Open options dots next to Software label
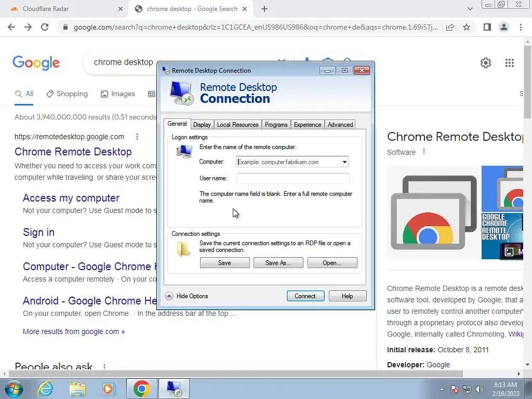The image size is (532, 399). pyautogui.click(x=424, y=152)
